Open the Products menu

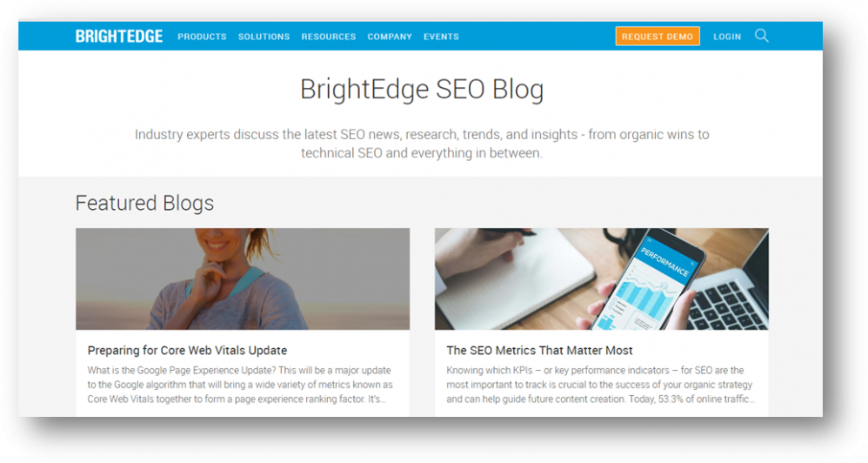(202, 37)
